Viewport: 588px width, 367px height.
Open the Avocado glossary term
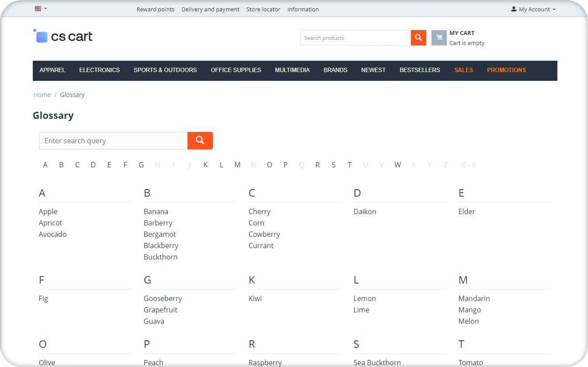52,234
